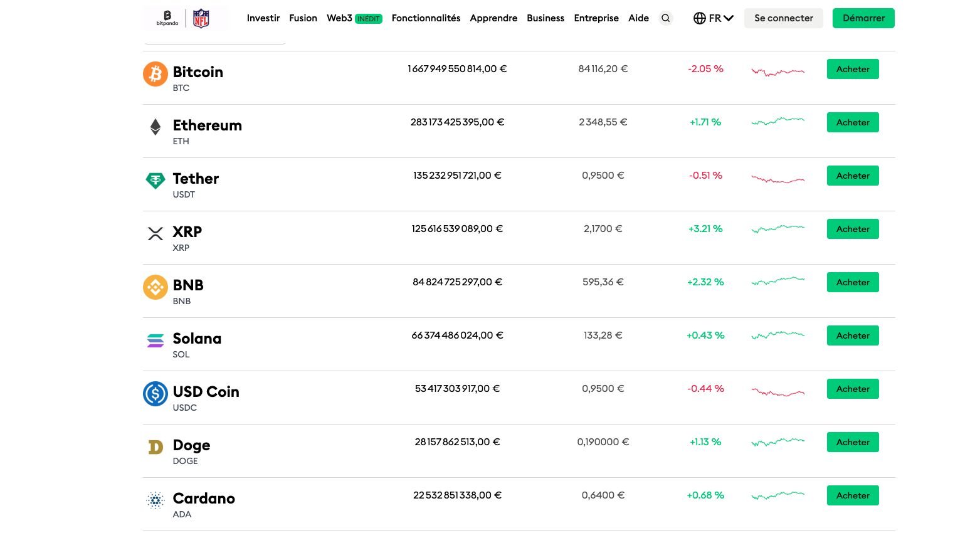The height and width of the screenshot is (533, 980).
Task: Open the Aide menu
Action: tap(638, 18)
